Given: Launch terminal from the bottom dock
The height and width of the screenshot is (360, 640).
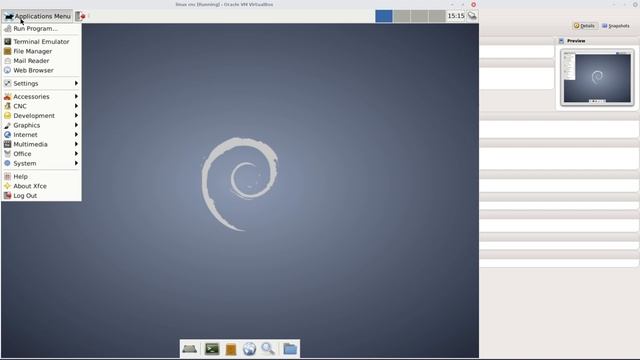Looking at the screenshot, I should point(212,349).
